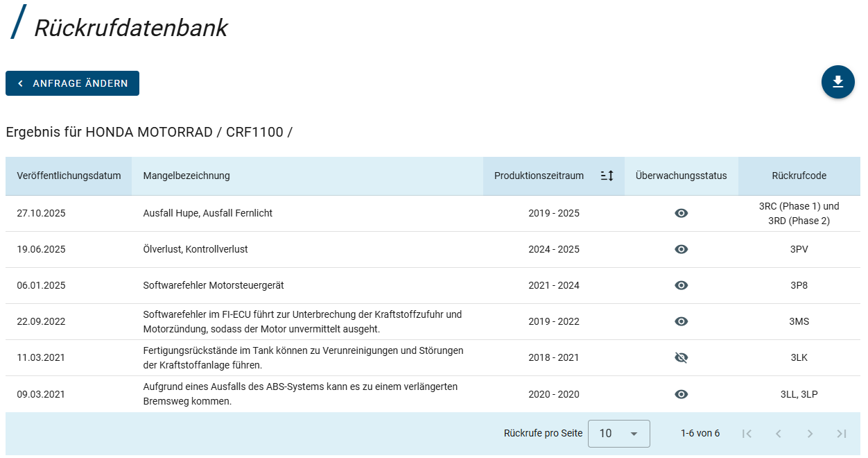Click the sort icon next to Produktionszeitraum

tap(607, 176)
